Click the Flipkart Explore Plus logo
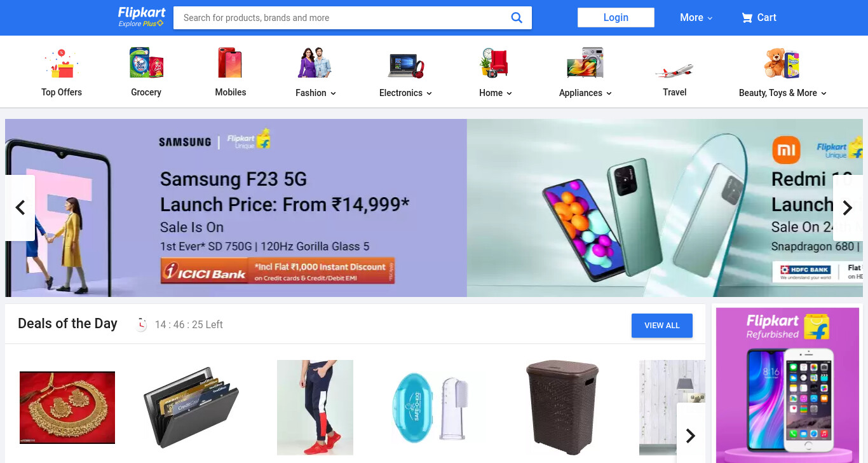The image size is (868, 463). [x=141, y=17]
